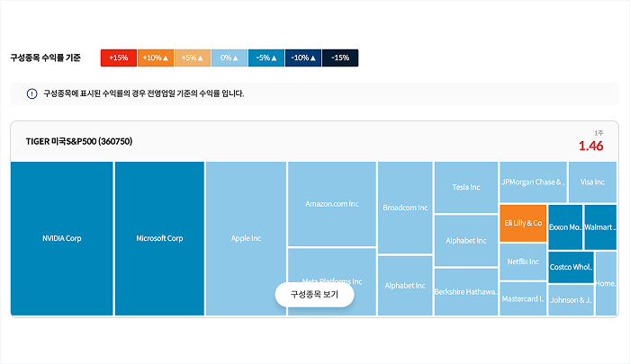
Task: Select the Visa Inc tile
Action: [592, 182]
